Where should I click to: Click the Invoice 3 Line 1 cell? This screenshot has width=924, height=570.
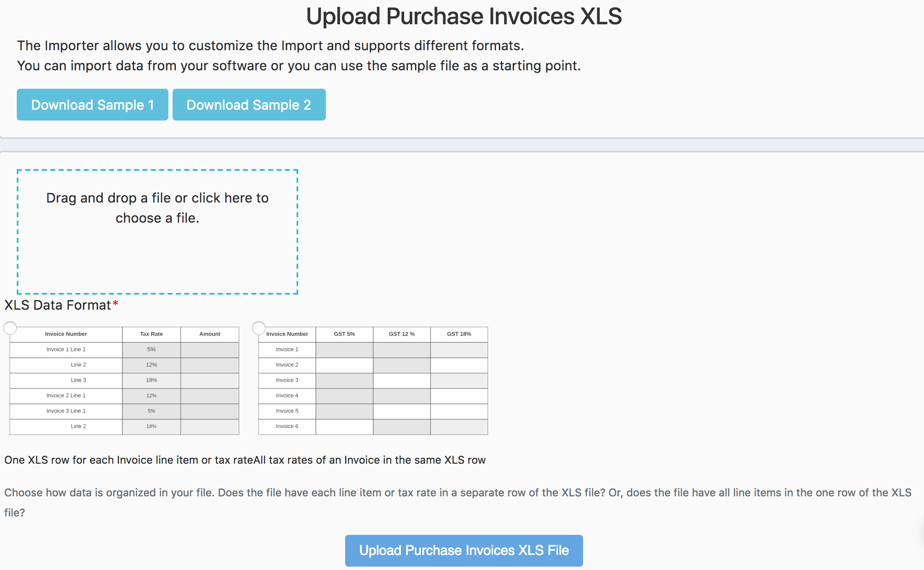point(66,411)
